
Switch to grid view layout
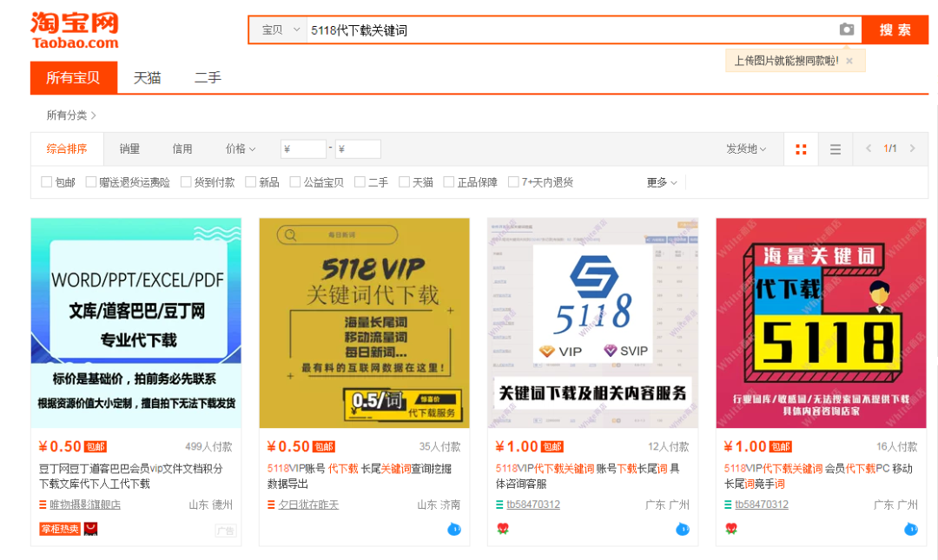(x=801, y=149)
